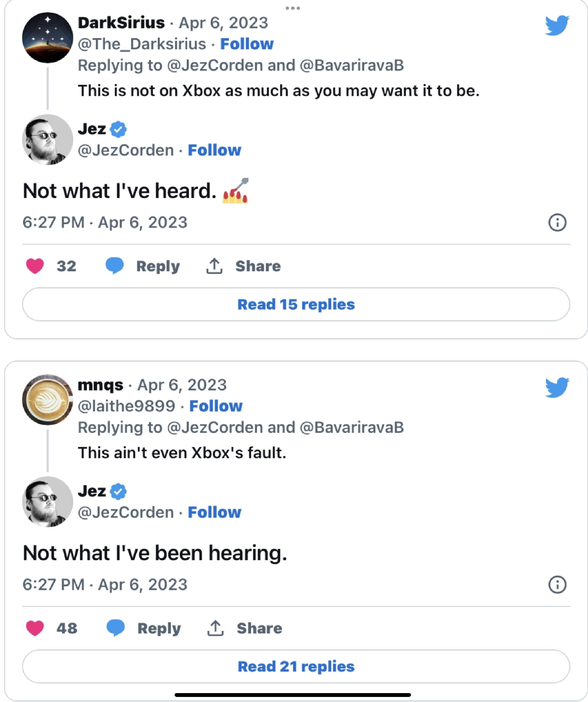Follow @JezCorden in the first tweet card
588x702 pixels.
pos(214,151)
